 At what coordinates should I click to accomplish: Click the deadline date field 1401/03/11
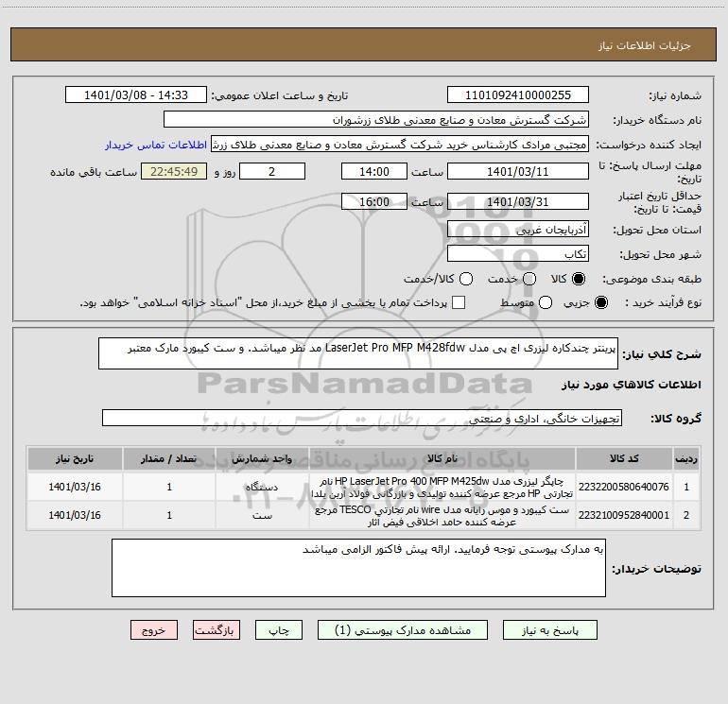tap(518, 171)
